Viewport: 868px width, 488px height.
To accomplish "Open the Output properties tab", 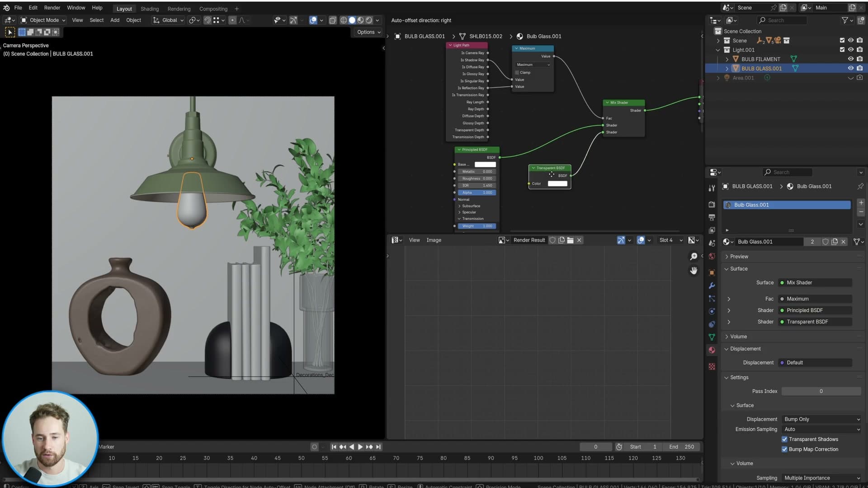I will pyautogui.click(x=712, y=217).
